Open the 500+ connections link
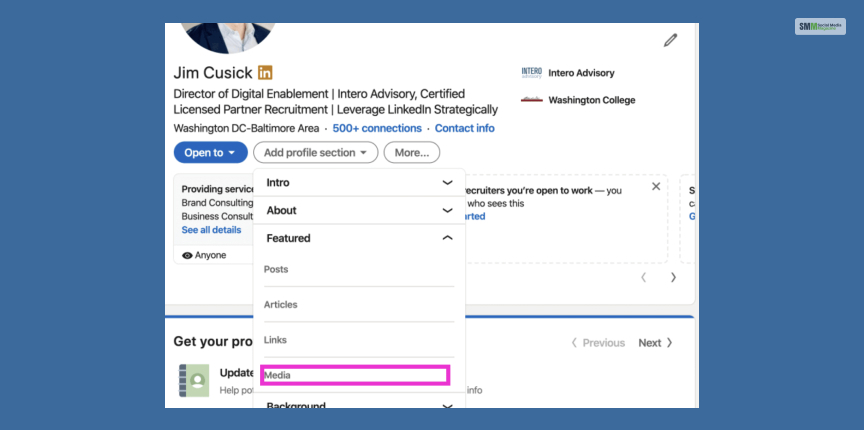Viewport: 864px width, 430px height. pyautogui.click(x=377, y=128)
